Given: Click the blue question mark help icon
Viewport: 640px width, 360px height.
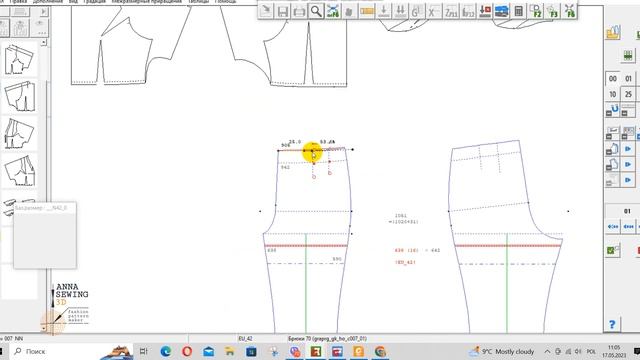Looking at the screenshot, I should [612, 324].
